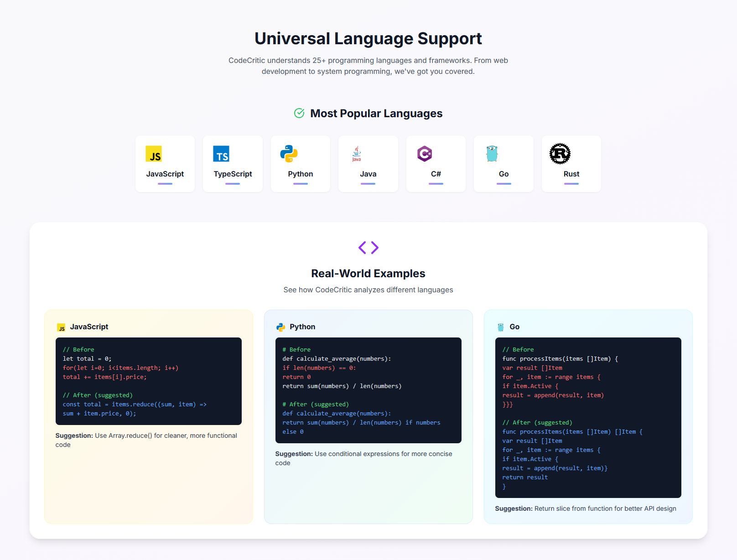Select the Rust card from Most Popular Languages
Screen dimensions: 737x560
pyautogui.click(x=571, y=164)
